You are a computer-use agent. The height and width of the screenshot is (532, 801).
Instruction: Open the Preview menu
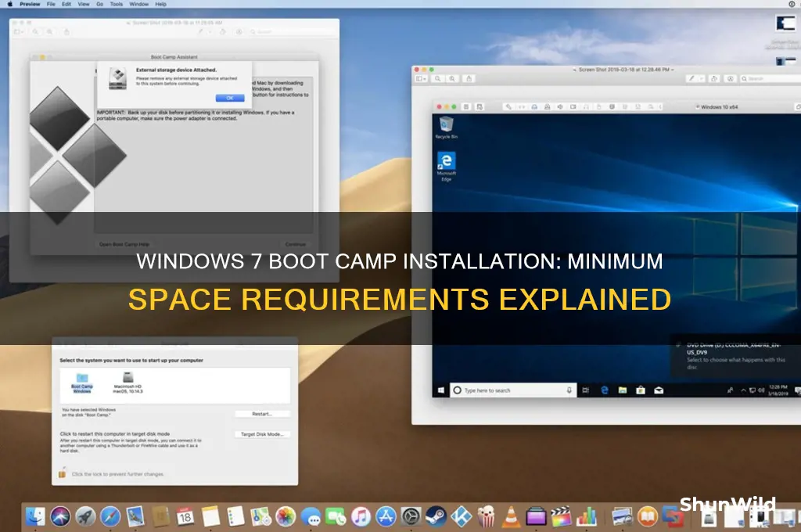click(x=30, y=4)
